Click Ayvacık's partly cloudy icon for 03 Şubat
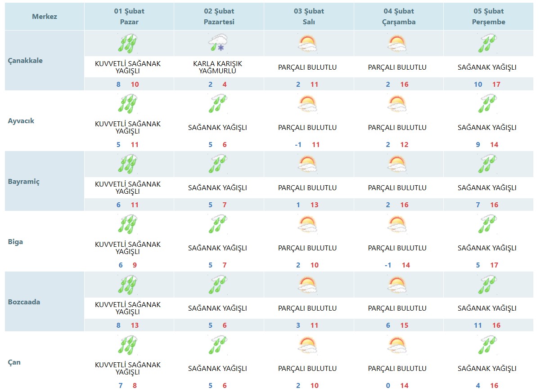The image size is (541, 392). 308,104
